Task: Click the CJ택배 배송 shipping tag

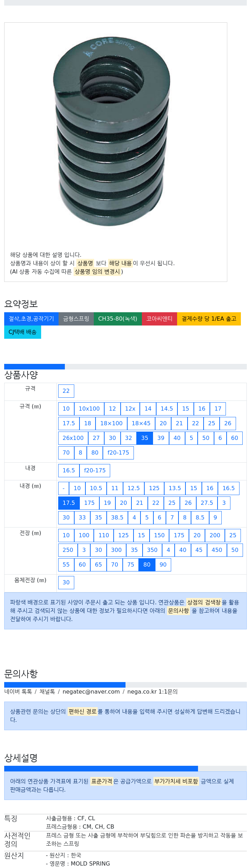Action: pos(23,332)
